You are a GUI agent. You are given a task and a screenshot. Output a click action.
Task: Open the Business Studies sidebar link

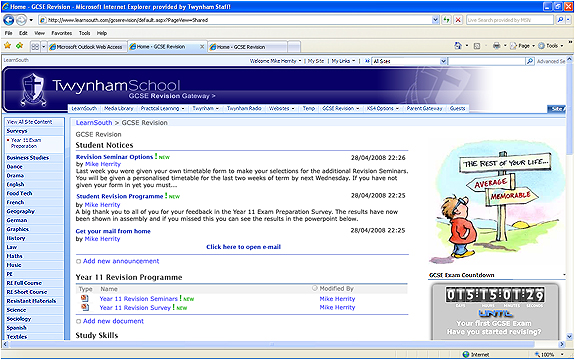click(28, 158)
